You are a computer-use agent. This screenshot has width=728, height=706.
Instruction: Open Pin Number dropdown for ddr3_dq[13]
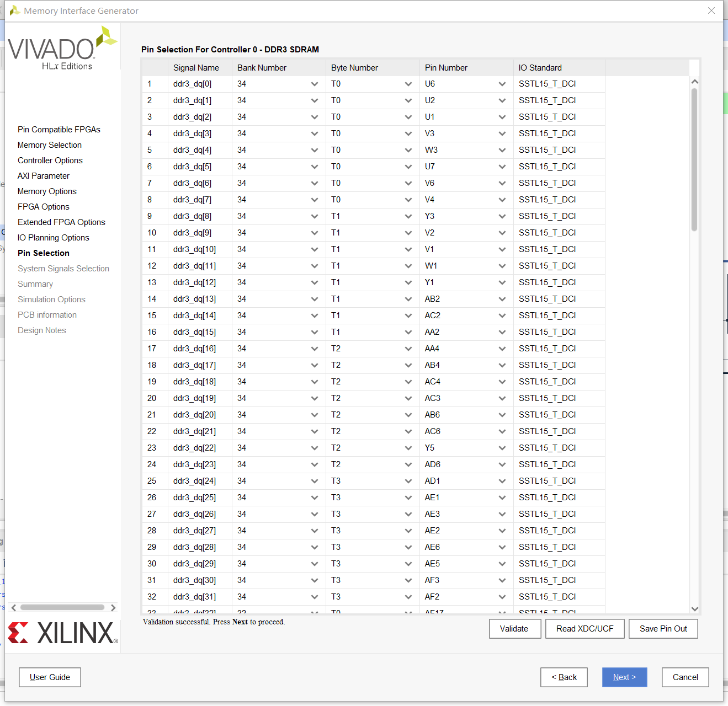point(502,299)
